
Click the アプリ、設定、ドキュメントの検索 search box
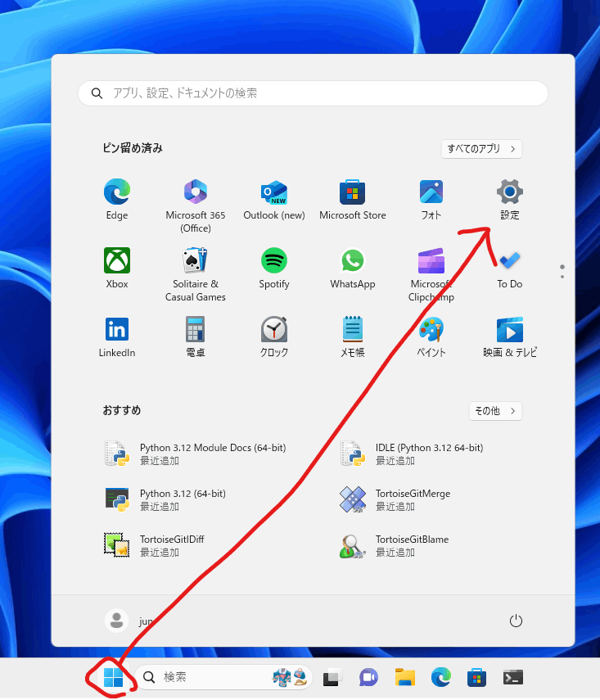click(x=313, y=93)
